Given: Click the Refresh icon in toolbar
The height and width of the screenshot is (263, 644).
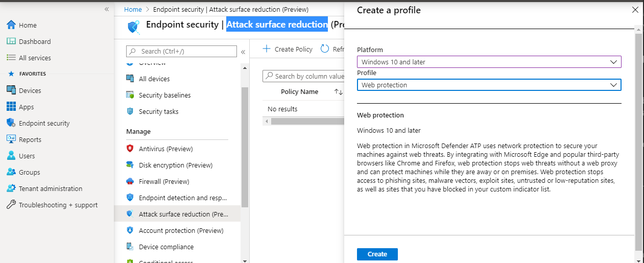Looking at the screenshot, I should [x=325, y=49].
